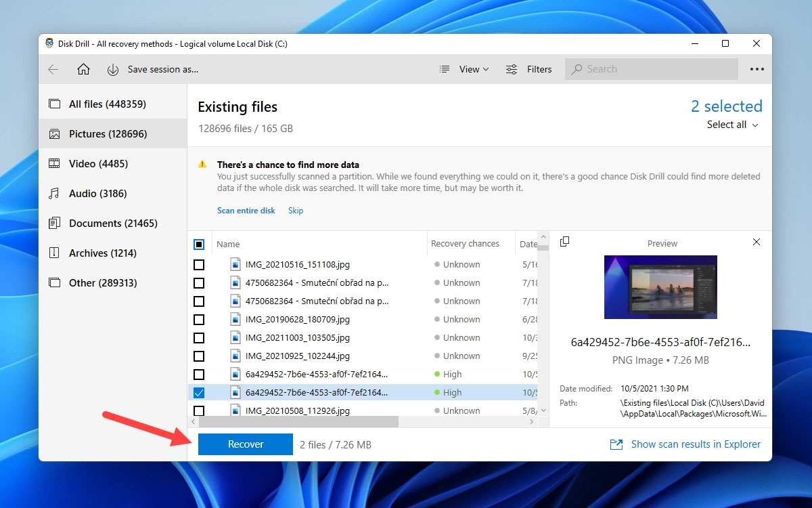Image resolution: width=812 pixels, height=508 pixels.
Task: Click the Documents sidebar icon
Action: click(54, 224)
